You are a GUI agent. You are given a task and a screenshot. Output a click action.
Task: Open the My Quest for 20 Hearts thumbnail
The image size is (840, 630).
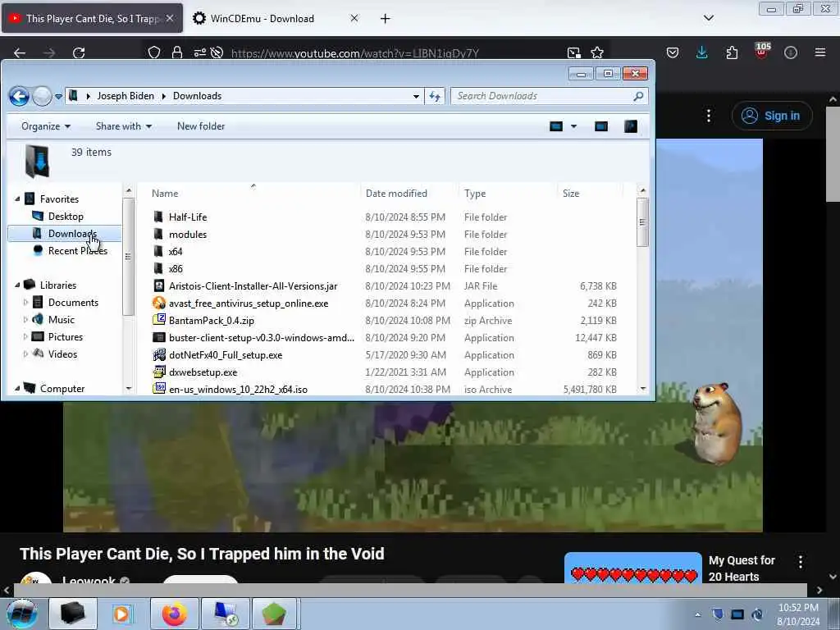coord(632,568)
